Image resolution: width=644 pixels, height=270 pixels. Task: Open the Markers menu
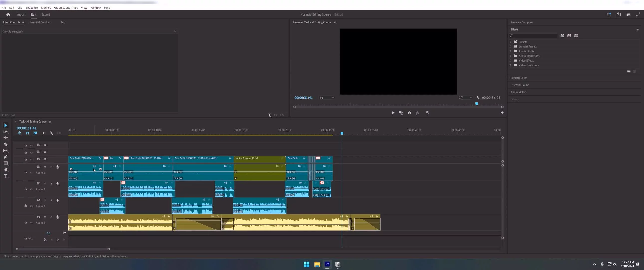[46, 8]
